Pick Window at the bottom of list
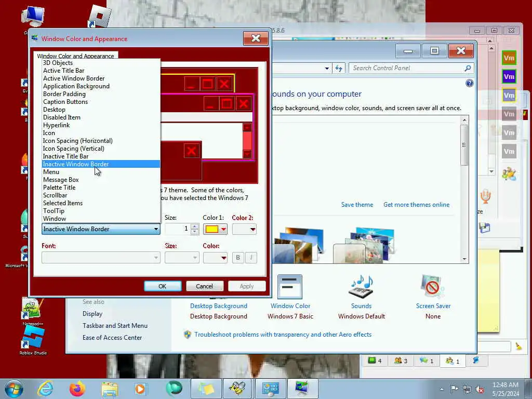 click(x=101, y=219)
